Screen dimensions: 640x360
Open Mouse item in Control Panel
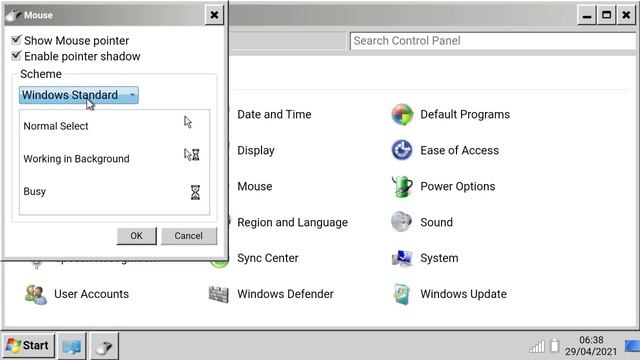tap(255, 186)
